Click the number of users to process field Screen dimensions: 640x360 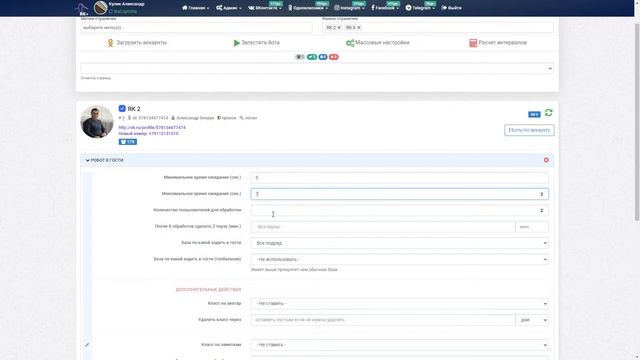coord(400,210)
